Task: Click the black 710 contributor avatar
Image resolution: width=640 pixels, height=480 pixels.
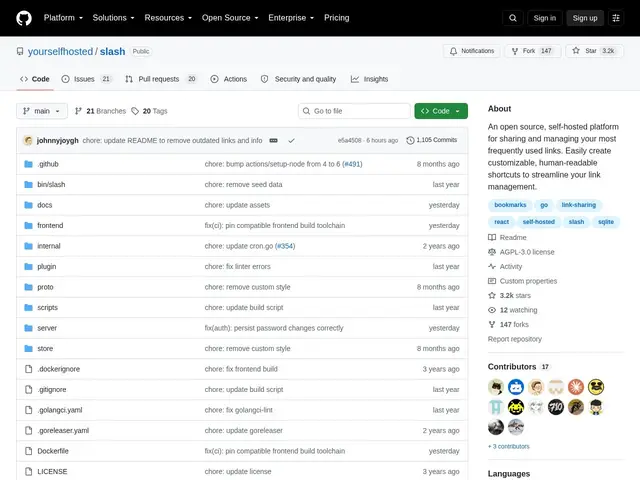Action: pos(556,407)
